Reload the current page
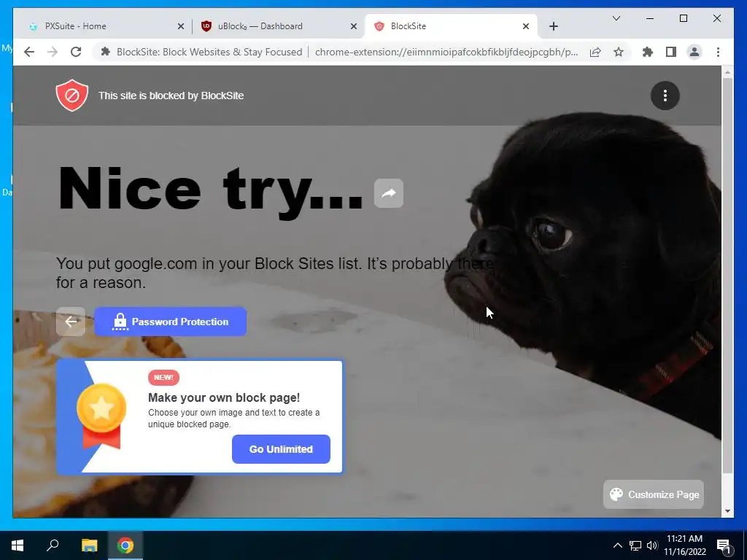Screen dimensions: 747x560 coord(76,52)
